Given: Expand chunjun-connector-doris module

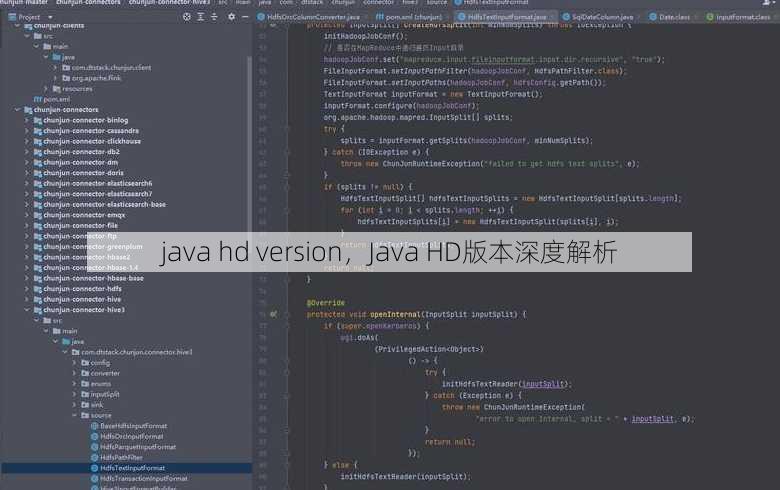Looking at the screenshot, I should point(27,173).
